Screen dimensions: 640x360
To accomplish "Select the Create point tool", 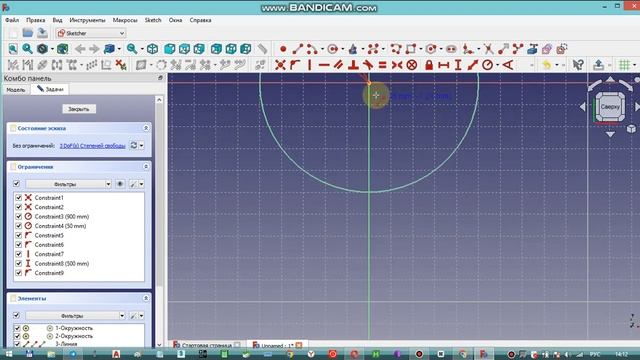I will click(x=283, y=49).
